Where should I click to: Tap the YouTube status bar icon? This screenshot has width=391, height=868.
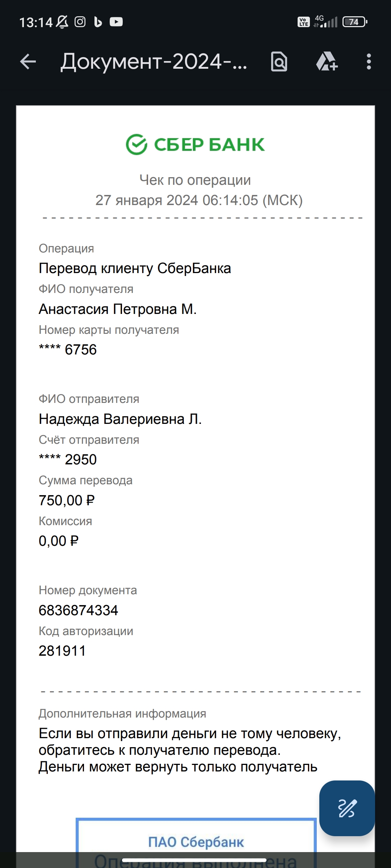116,22
